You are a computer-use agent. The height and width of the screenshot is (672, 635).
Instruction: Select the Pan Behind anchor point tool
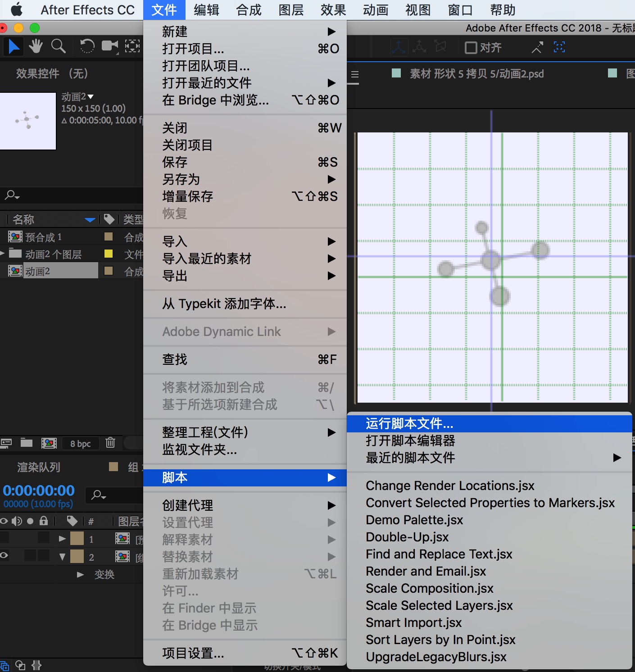click(132, 46)
